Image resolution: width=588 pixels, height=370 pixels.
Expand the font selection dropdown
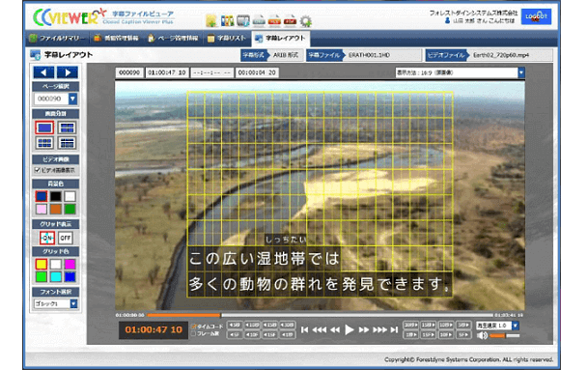[74, 303]
